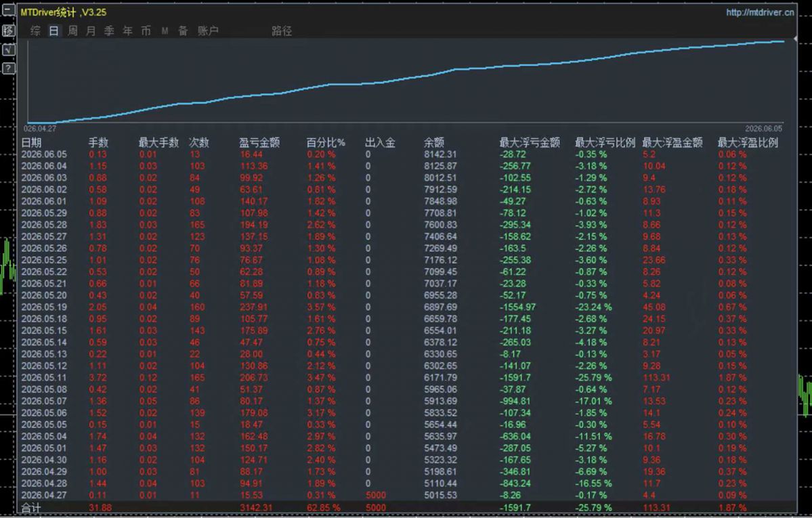Viewport: 812px width, 518px height.
Task: Open the M tab
Action: [165, 31]
